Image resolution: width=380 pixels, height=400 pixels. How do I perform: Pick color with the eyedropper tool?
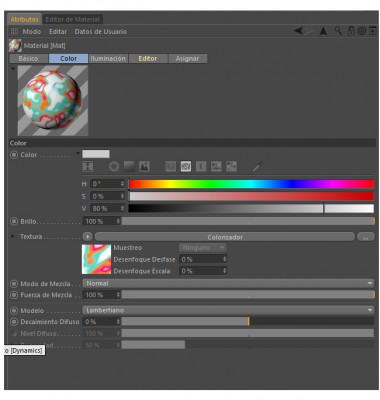(x=257, y=166)
